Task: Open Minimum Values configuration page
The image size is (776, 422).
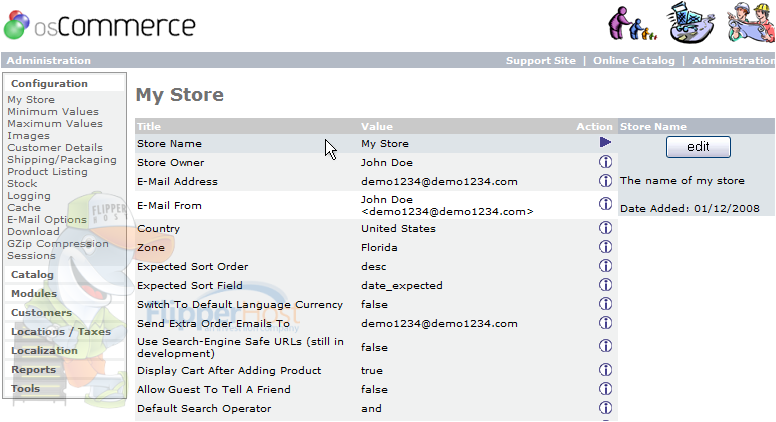Action: [x=53, y=111]
